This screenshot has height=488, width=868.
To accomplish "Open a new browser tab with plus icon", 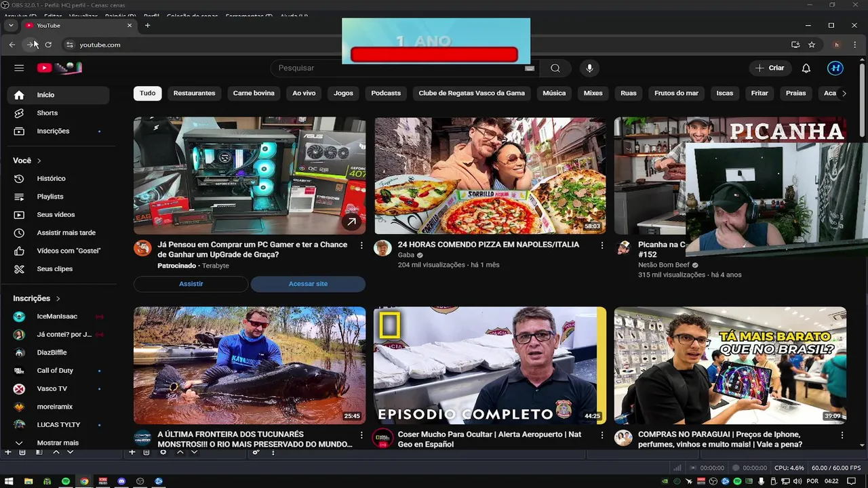I will pyautogui.click(x=147, y=26).
